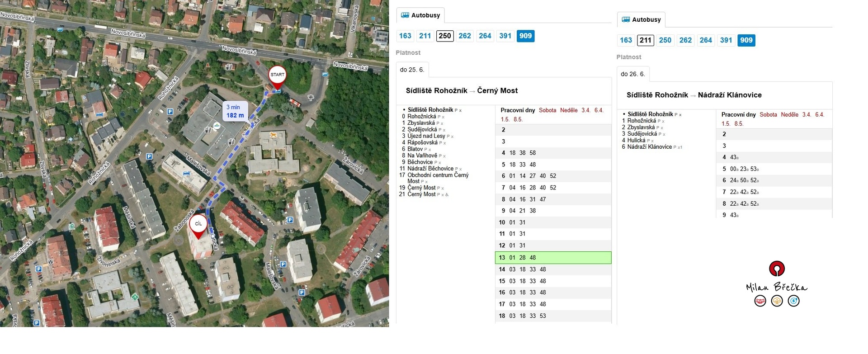The width and height of the screenshot is (868, 354).
Task: Select bus line 163 in left panel
Action: pyautogui.click(x=405, y=36)
